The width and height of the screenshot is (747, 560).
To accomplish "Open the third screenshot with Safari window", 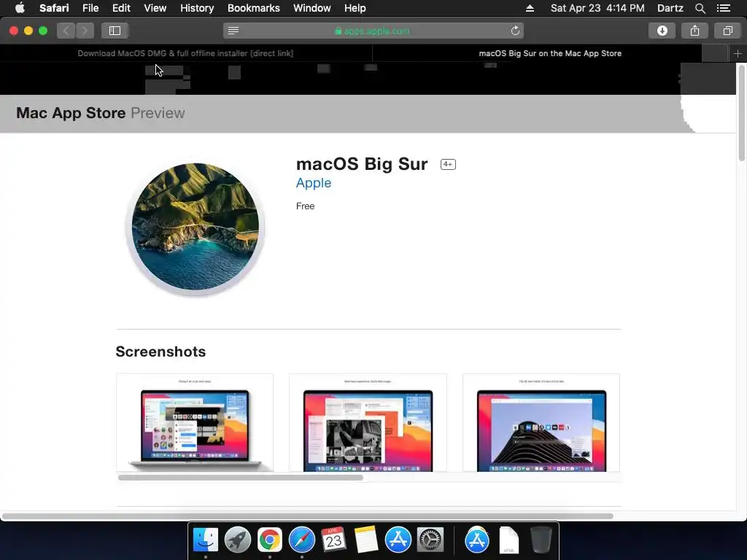I will tap(541, 423).
